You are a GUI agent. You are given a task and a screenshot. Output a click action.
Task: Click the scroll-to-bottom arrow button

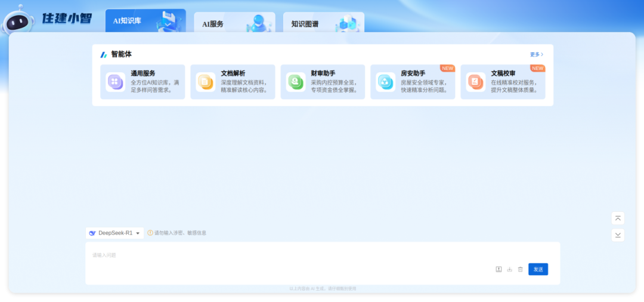[x=618, y=235]
